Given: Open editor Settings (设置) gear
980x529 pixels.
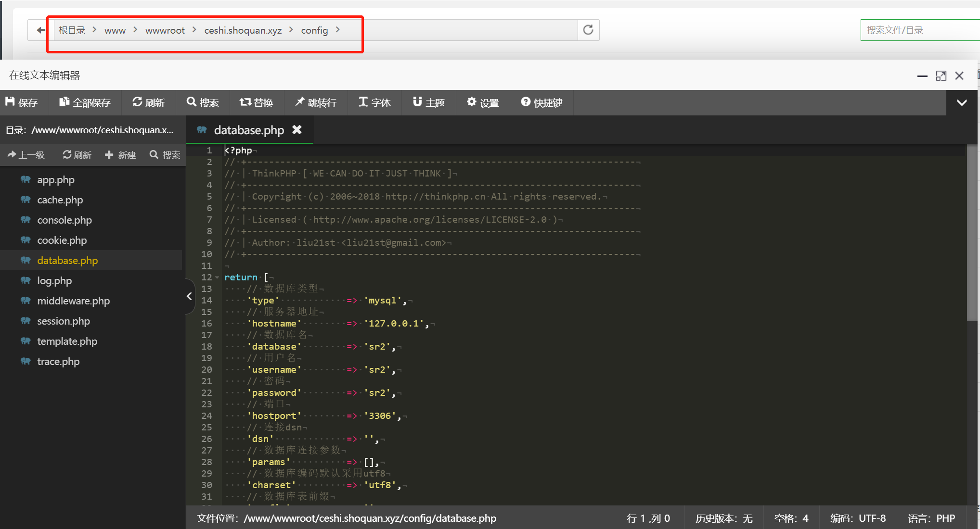Looking at the screenshot, I should pos(483,102).
